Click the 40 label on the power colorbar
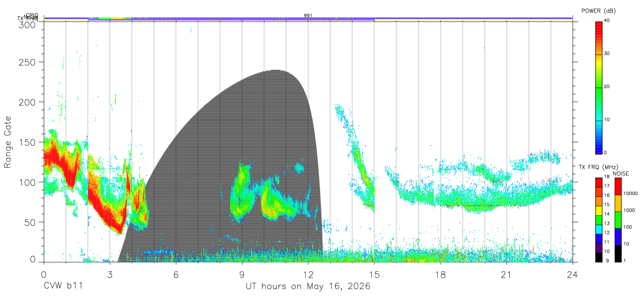644x297 pixels. pos(606,20)
